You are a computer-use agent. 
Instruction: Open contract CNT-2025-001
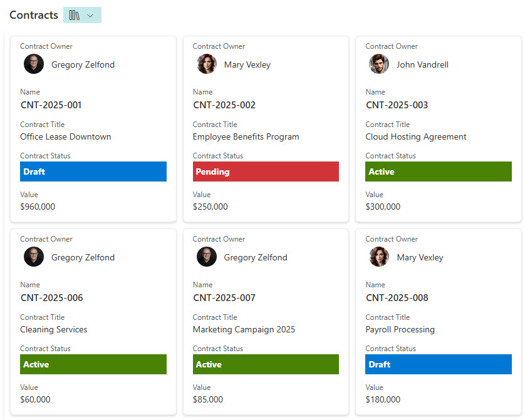[x=51, y=105]
